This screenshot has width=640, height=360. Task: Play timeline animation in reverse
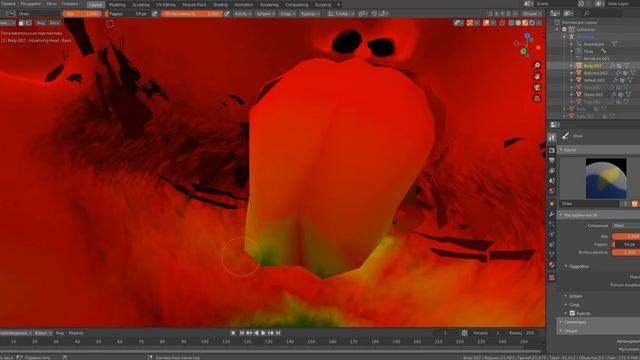256,333
